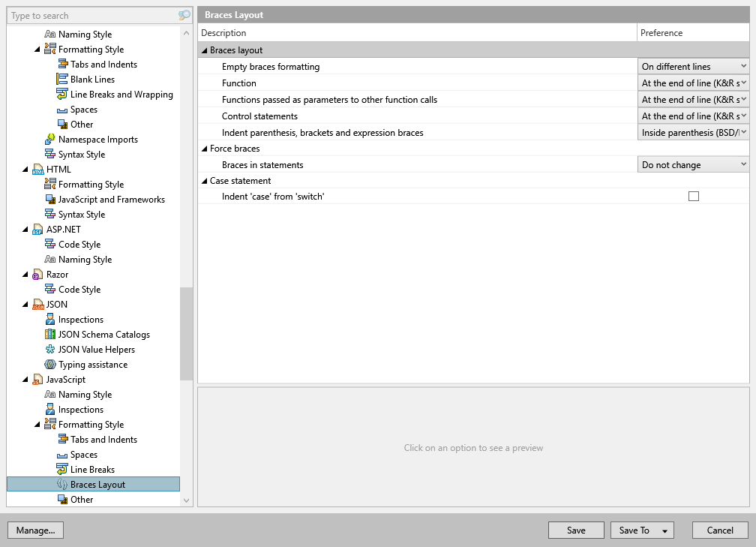The image size is (756, 547).
Task: Click the Namespace Imports icon
Action: click(x=50, y=140)
